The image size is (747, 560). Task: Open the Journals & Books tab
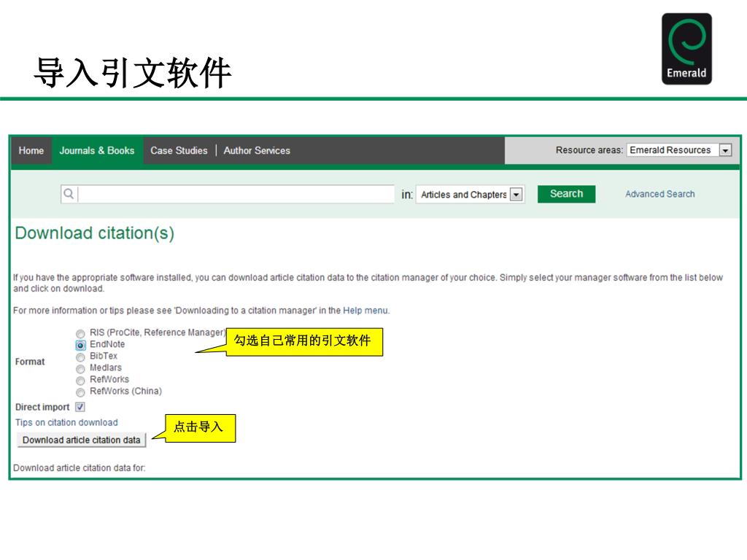point(97,150)
